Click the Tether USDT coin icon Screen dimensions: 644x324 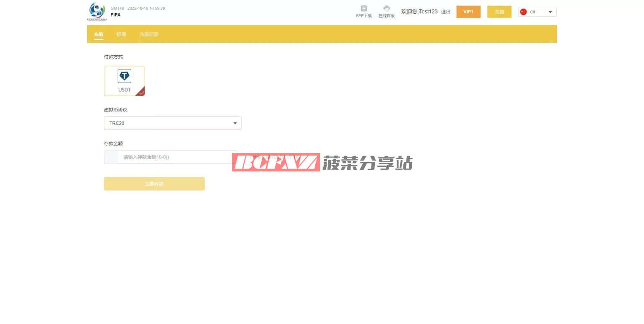pos(125,76)
